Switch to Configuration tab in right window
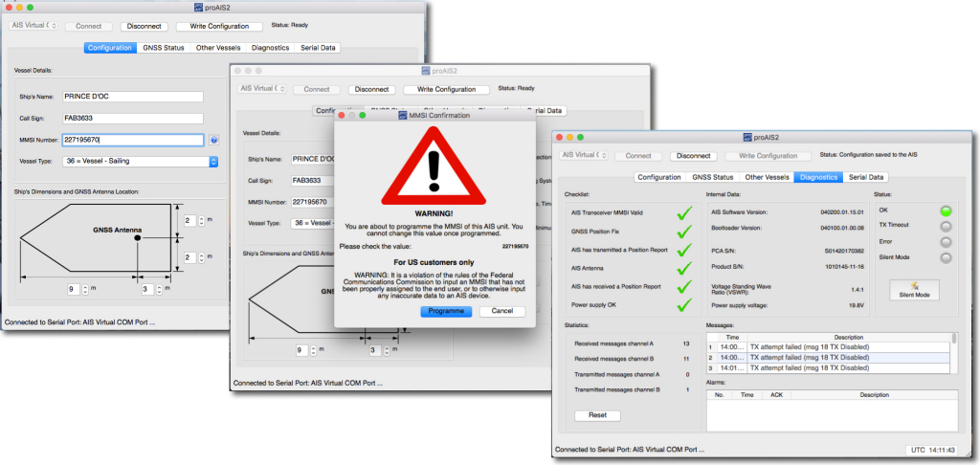980x465 pixels. [658, 177]
